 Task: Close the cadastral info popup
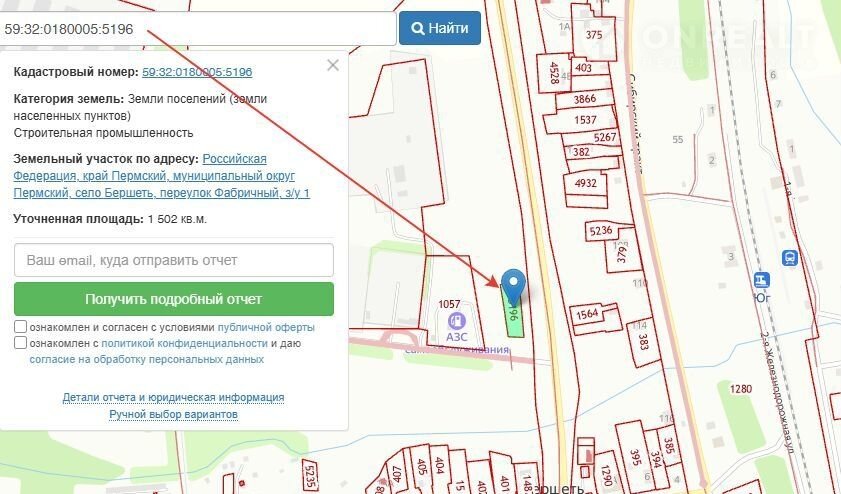(333, 65)
